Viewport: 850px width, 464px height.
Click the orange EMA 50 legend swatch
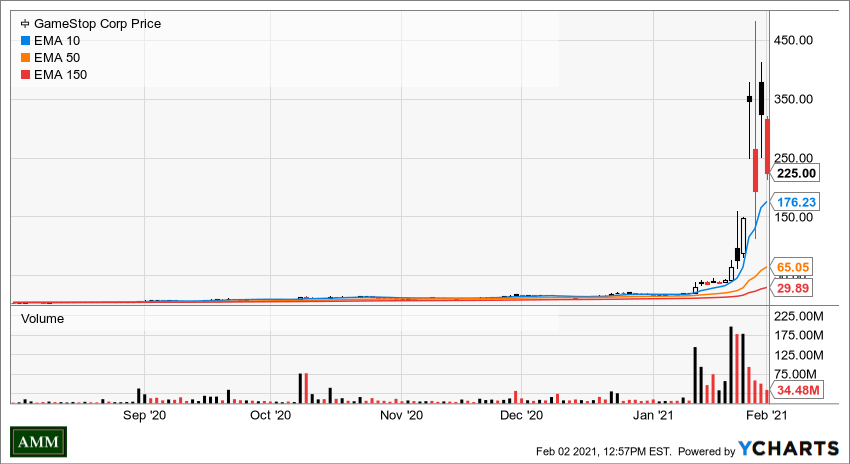[25, 57]
